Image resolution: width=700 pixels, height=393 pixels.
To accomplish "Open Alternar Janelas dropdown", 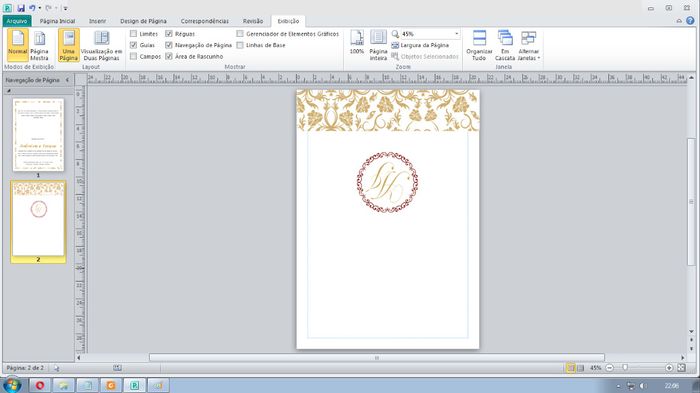I will (x=529, y=45).
